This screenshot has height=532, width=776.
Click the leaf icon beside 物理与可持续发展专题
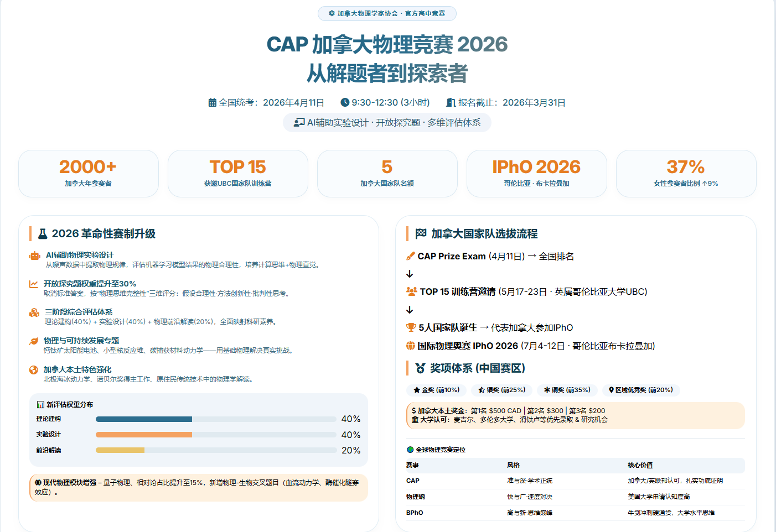pyautogui.click(x=34, y=341)
